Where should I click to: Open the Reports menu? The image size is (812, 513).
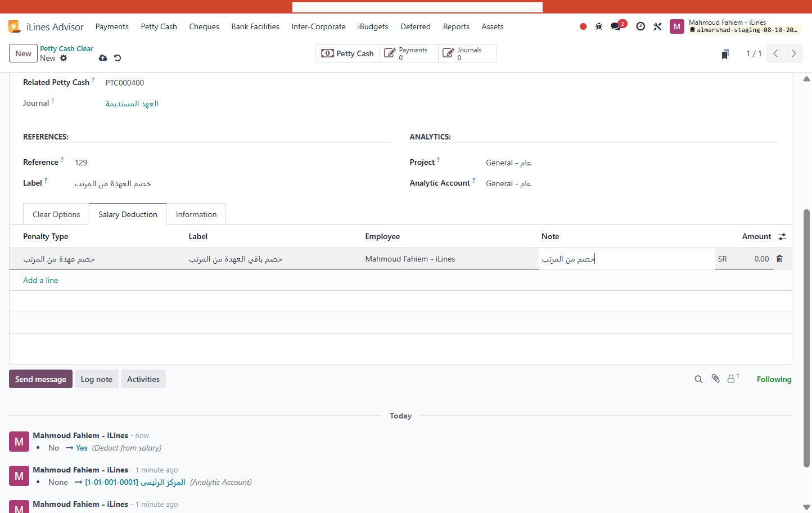click(x=456, y=26)
